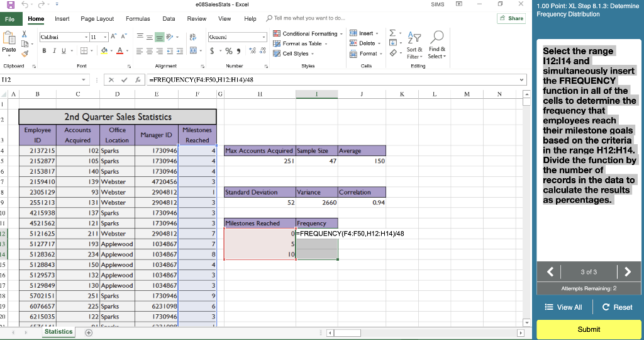
Task: Open the Find & Select dropdown
Action: 437,45
